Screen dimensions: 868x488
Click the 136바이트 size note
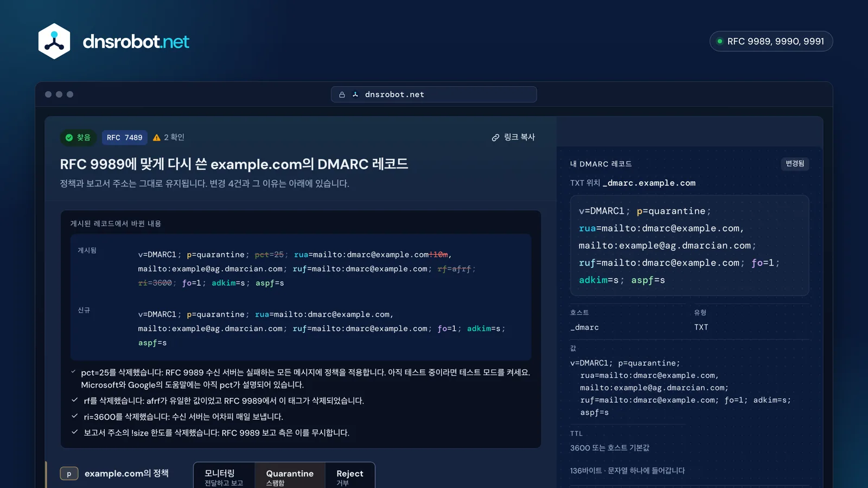tap(627, 471)
